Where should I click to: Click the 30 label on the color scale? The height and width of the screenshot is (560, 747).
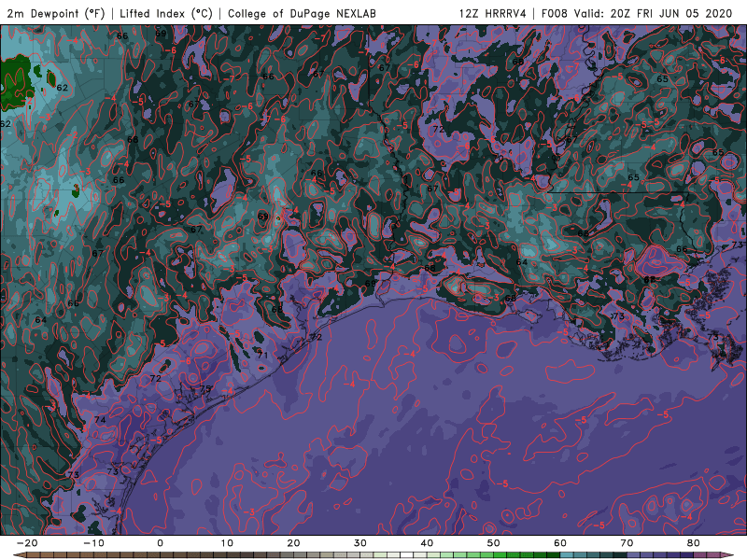(360, 543)
